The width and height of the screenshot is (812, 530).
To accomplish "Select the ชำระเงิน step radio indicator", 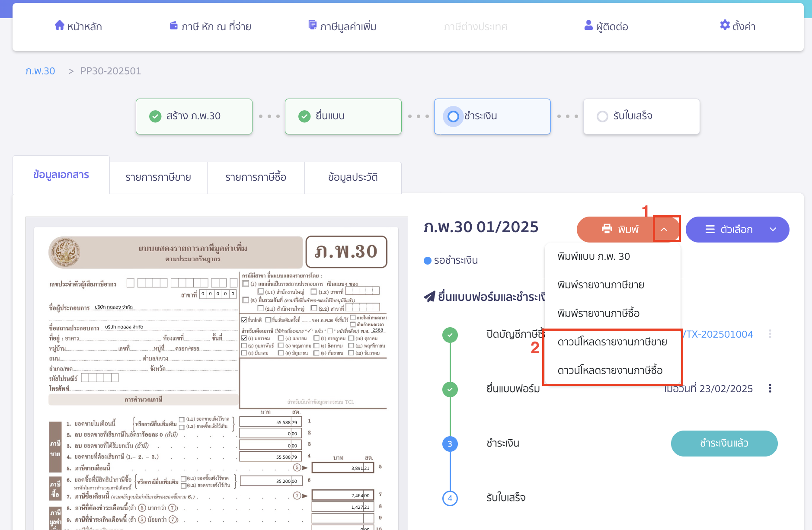I will click(453, 116).
